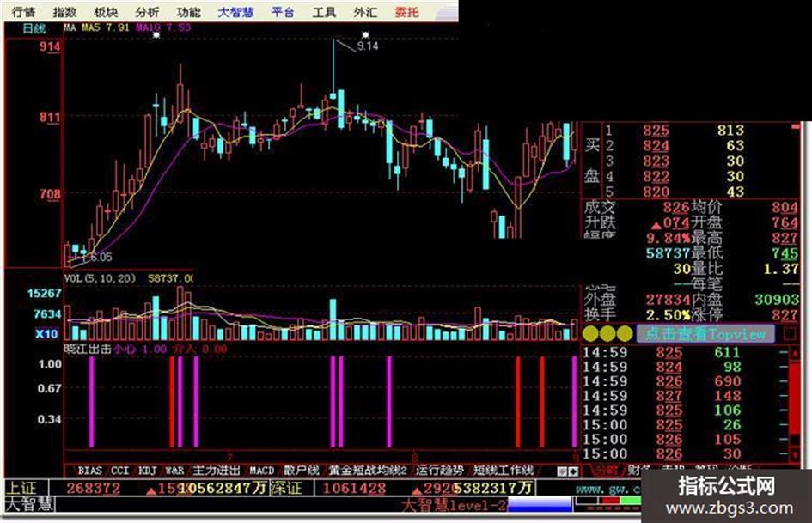Open the 功能 menu
Image resolution: width=812 pixels, height=523 pixels.
point(188,12)
